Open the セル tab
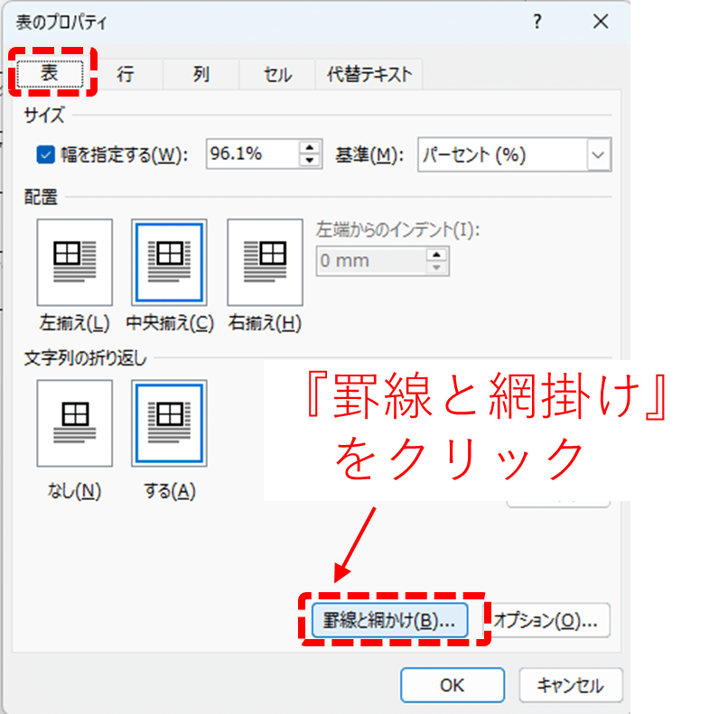This screenshot has height=714, width=728. (277, 74)
